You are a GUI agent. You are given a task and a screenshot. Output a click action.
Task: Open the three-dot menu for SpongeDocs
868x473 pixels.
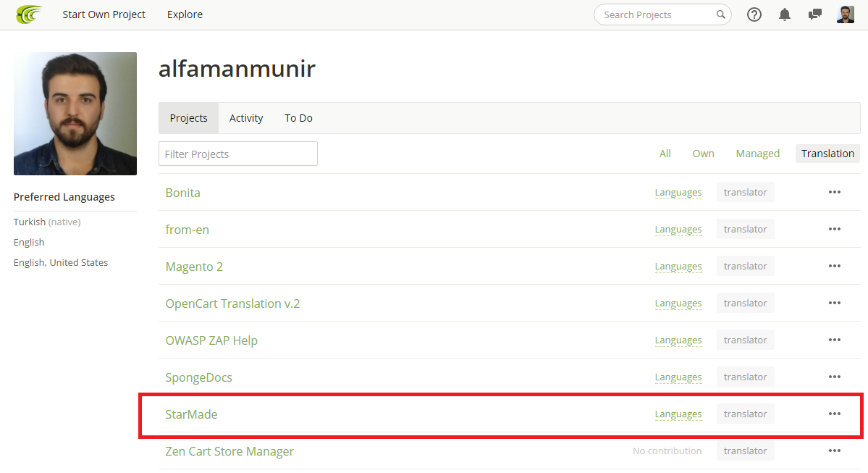click(x=834, y=377)
